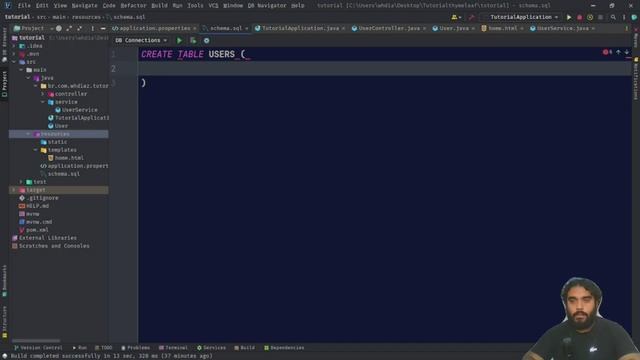Open Project panel options three dots
Screen dimensions: 640x360
coord(93,28)
